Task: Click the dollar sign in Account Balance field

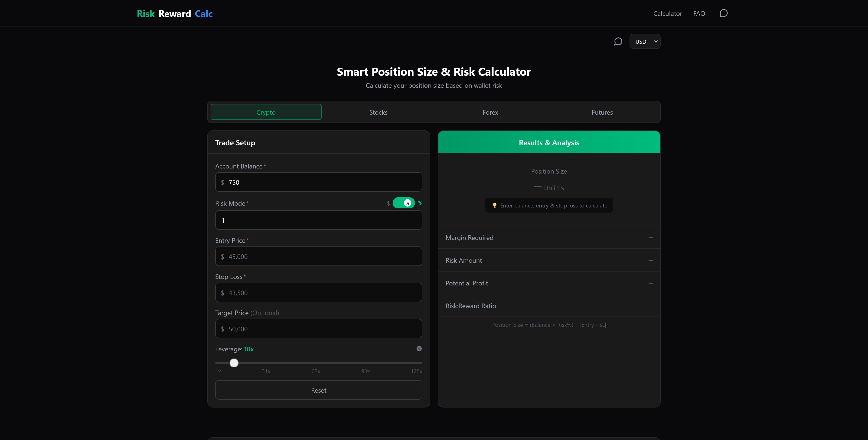Action: (x=222, y=182)
